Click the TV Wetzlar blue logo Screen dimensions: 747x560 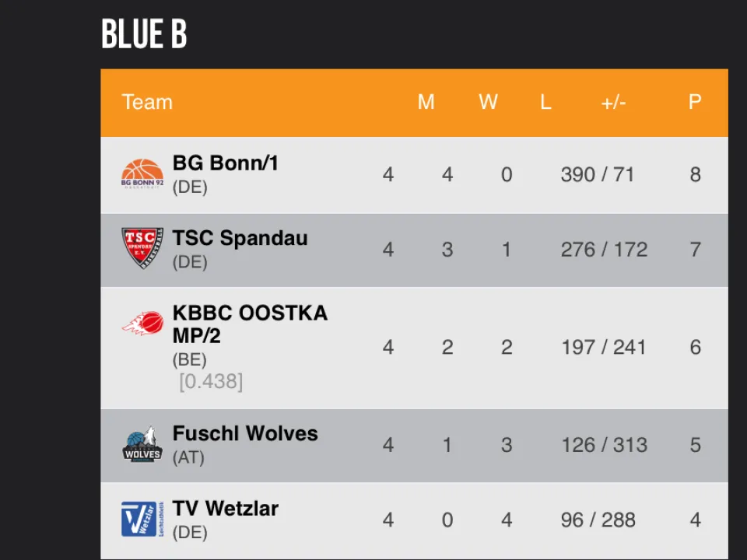click(142, 519)
